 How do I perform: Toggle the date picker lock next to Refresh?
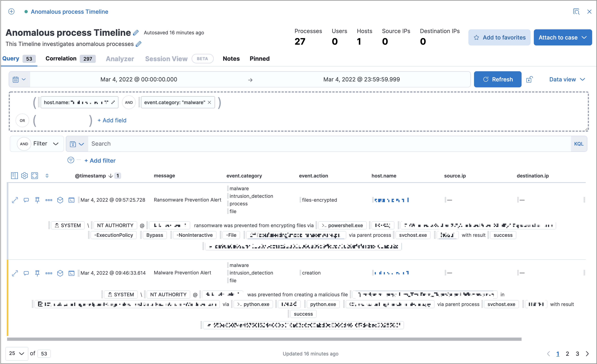530,79
